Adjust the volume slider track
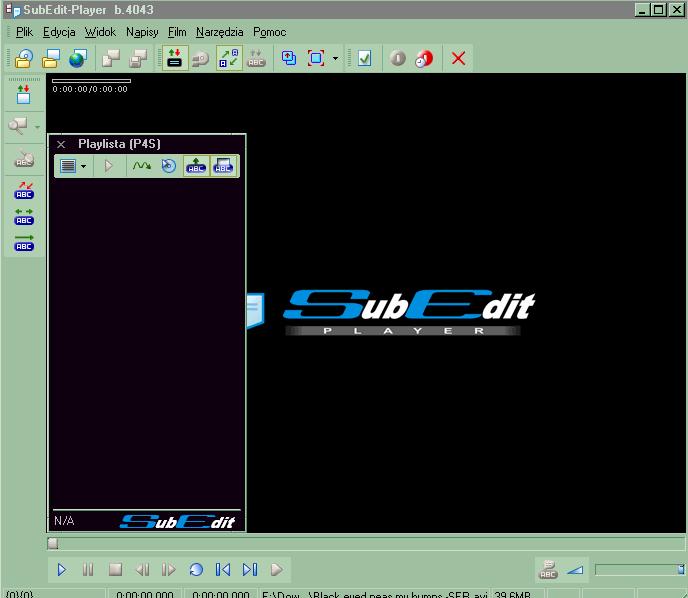Screen dimensions: 688x598 639,569
